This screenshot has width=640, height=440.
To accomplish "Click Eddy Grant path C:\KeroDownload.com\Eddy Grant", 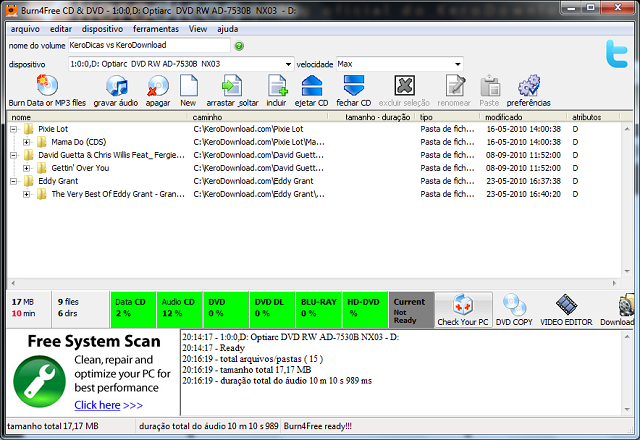I will 253,181.
